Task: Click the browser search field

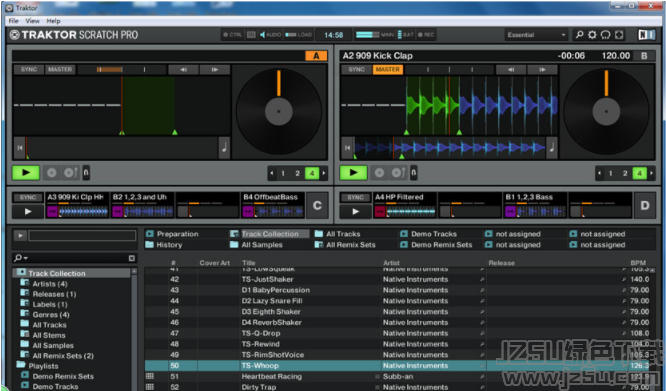Action: [x=74, y=258]
